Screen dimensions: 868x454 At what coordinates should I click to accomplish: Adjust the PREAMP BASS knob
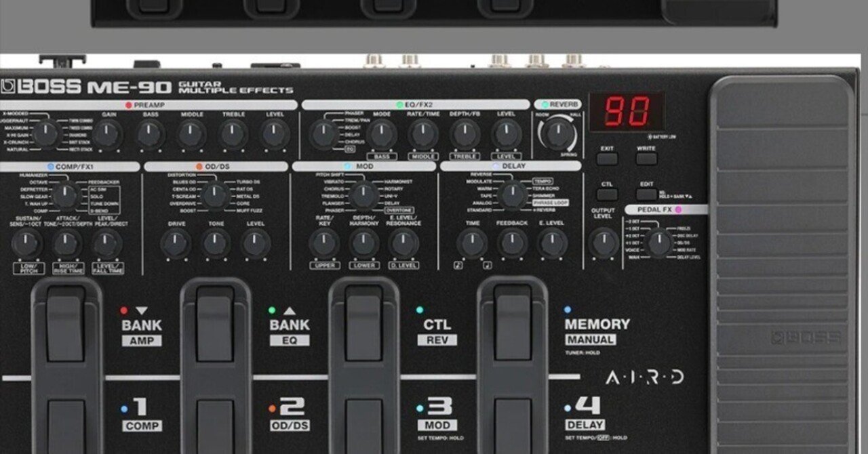click(150, 134)
